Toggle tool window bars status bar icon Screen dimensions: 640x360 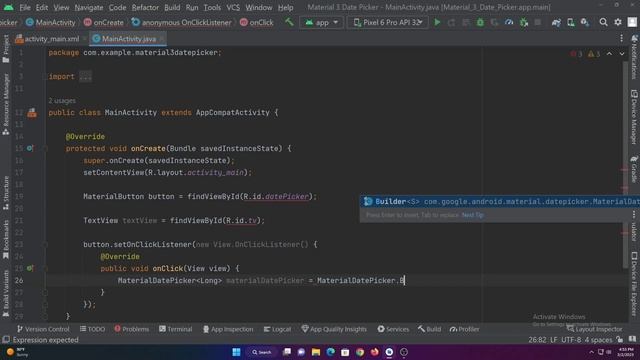click(x=6, y=340)
